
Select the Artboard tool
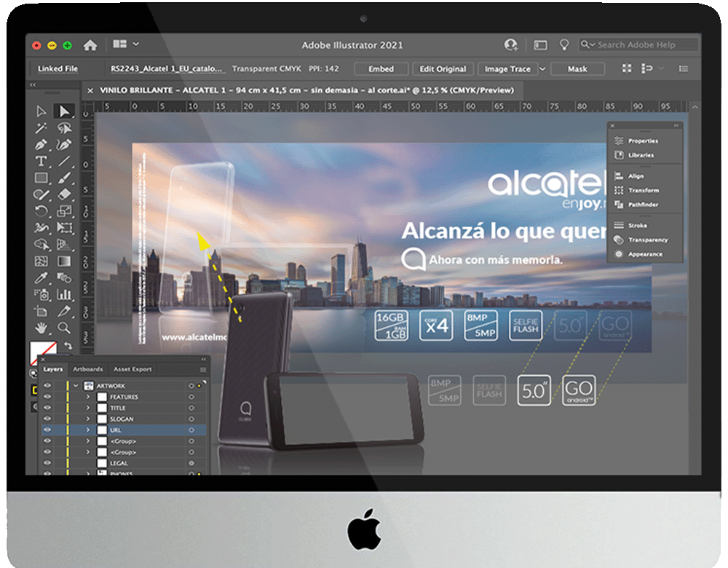tap(41, 311)
